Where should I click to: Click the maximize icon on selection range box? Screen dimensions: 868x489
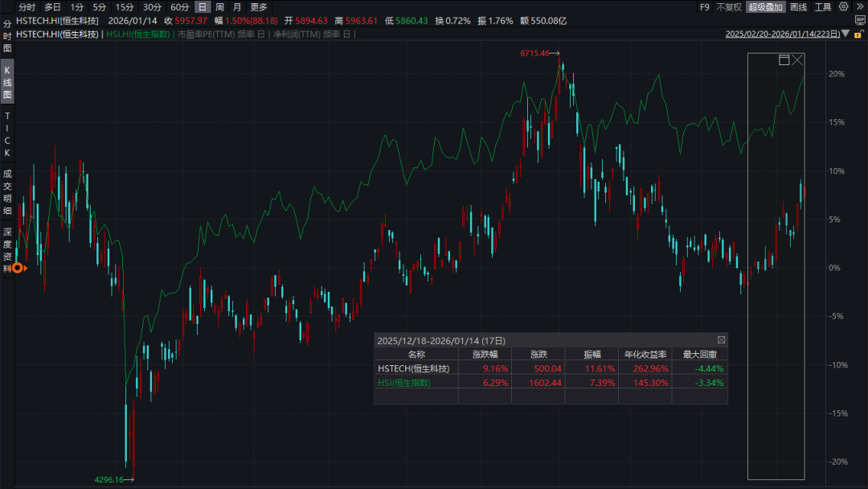[x=784, y=60]
